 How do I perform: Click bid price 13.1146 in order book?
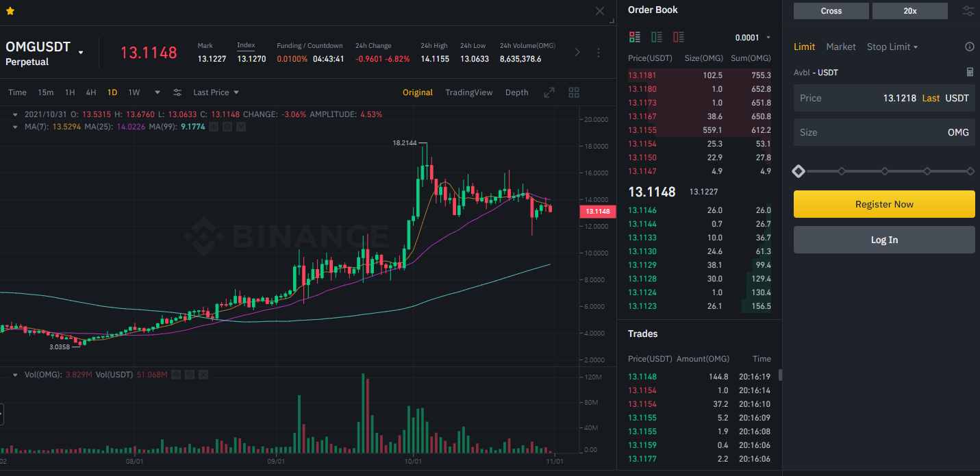pyautogui.click(x=642, y=210)
